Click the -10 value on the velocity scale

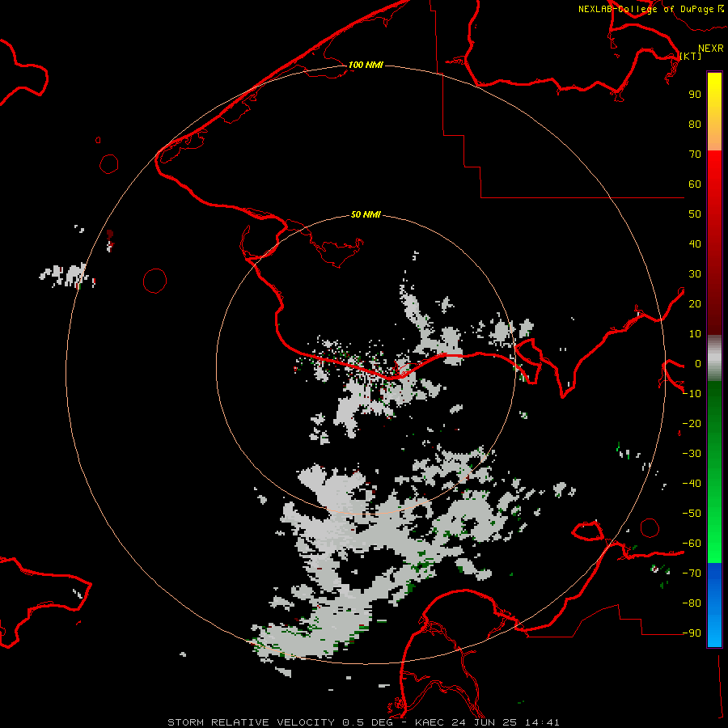pos(692,394)
